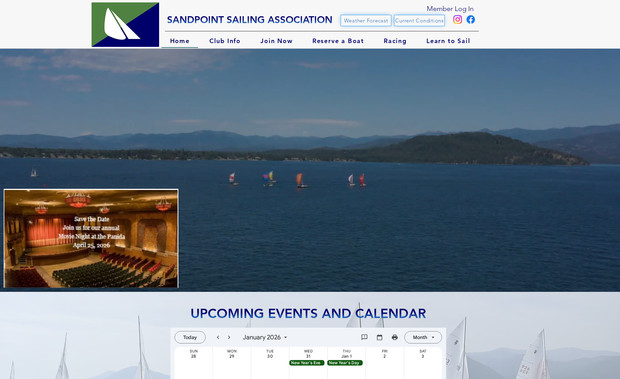Click the Weather Forecast button
Image resolution: width=620 pixels, height=379 pixels.
point(366,21)
